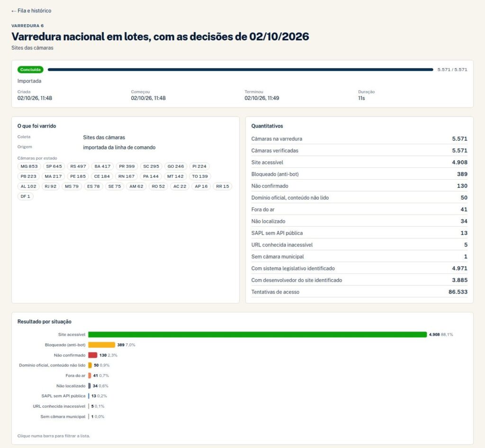Filter by the green Site acessível bar
485x448 pixels.
point(257,334)
